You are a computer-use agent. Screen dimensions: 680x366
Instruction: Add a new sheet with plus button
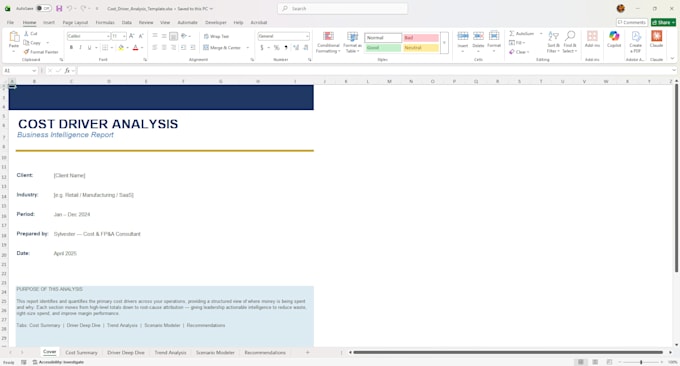tap(307, 353)
